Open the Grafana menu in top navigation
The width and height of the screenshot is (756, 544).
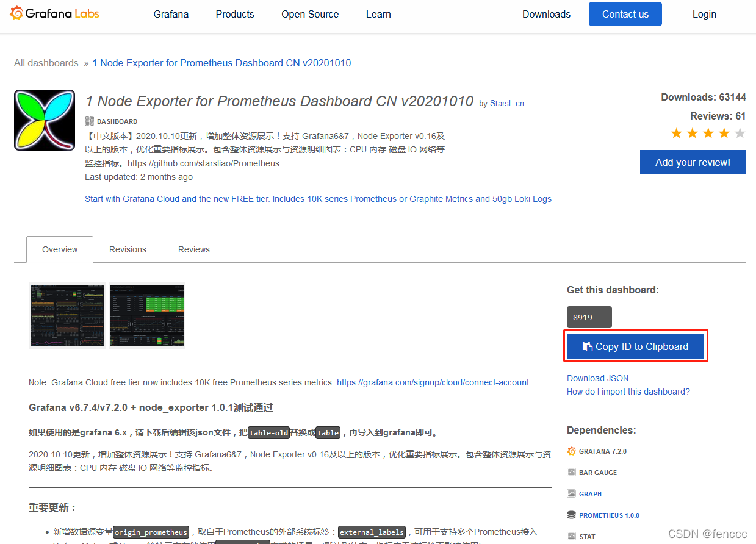point(171,14)
